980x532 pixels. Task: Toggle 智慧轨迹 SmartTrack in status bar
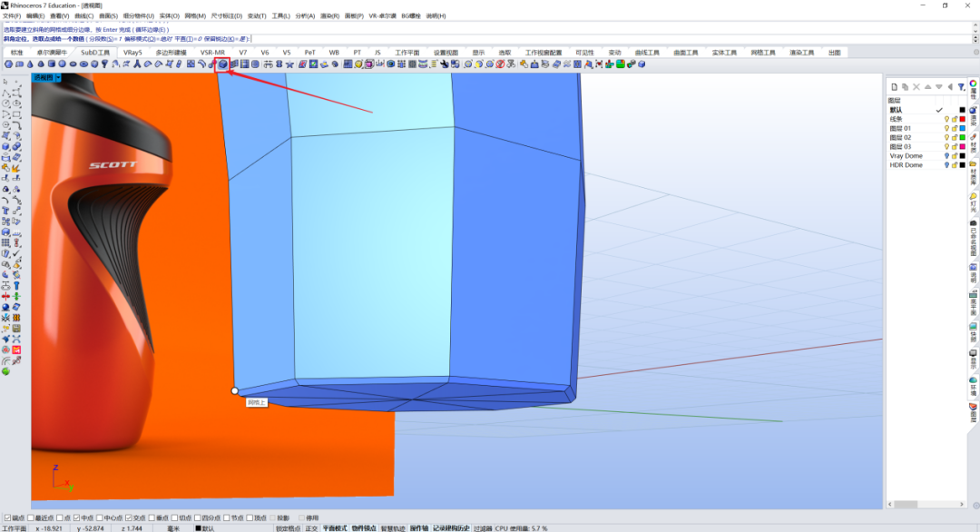coord(393,528)
